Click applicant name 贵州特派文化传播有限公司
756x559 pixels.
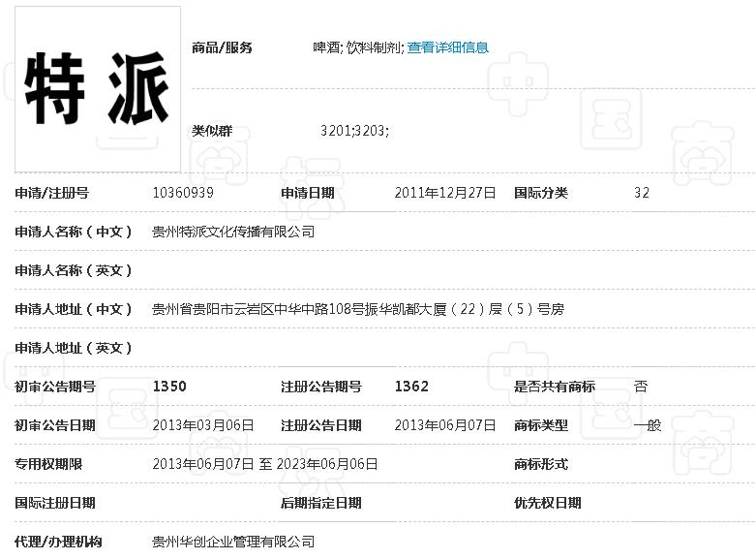click(x=233, y=232)
